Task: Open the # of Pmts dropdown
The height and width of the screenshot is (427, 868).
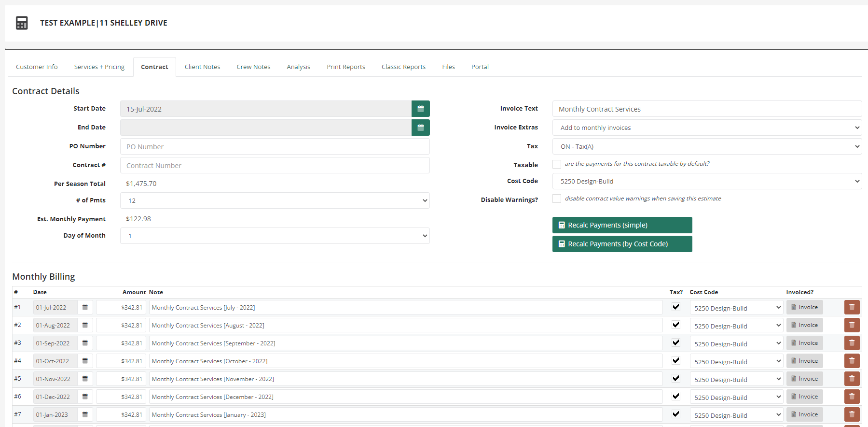Action: tap(275, 200)
